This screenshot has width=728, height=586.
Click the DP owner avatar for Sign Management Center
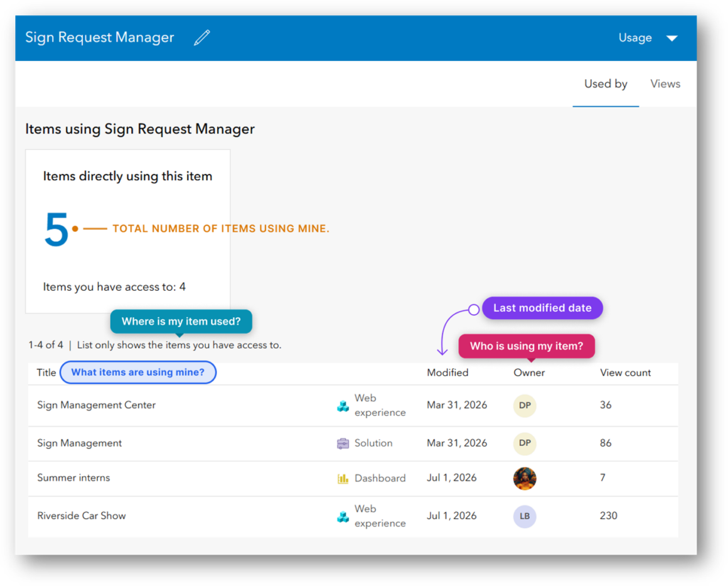525,405
